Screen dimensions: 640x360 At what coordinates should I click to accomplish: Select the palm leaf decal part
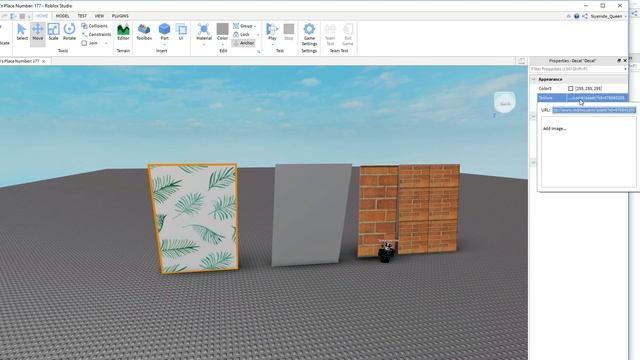point(193,218)
